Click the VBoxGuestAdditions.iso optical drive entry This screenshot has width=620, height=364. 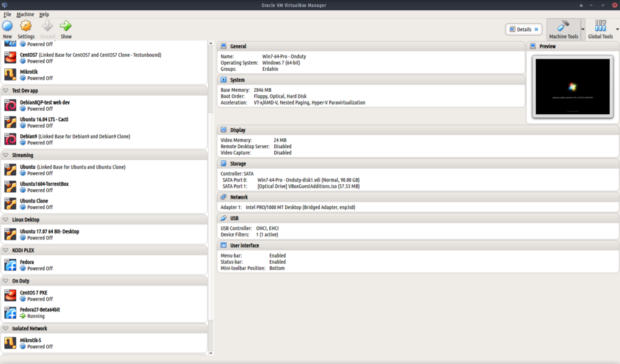coord(308,186)
